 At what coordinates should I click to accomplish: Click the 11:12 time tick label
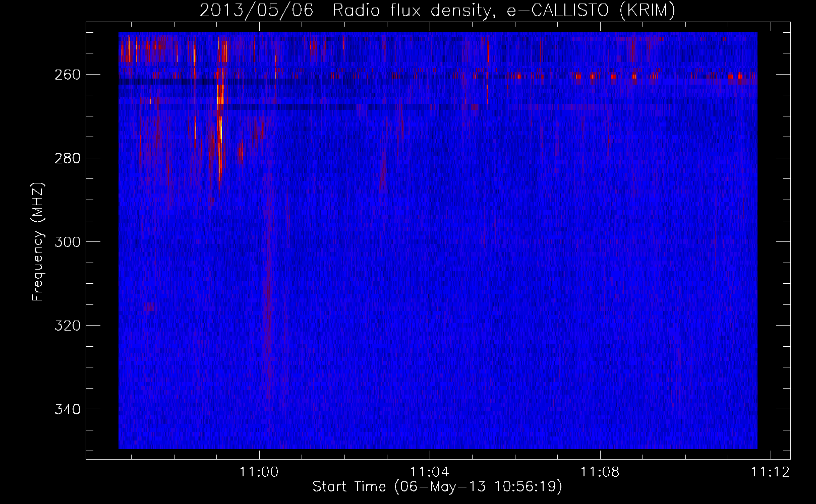click(771, 472)
